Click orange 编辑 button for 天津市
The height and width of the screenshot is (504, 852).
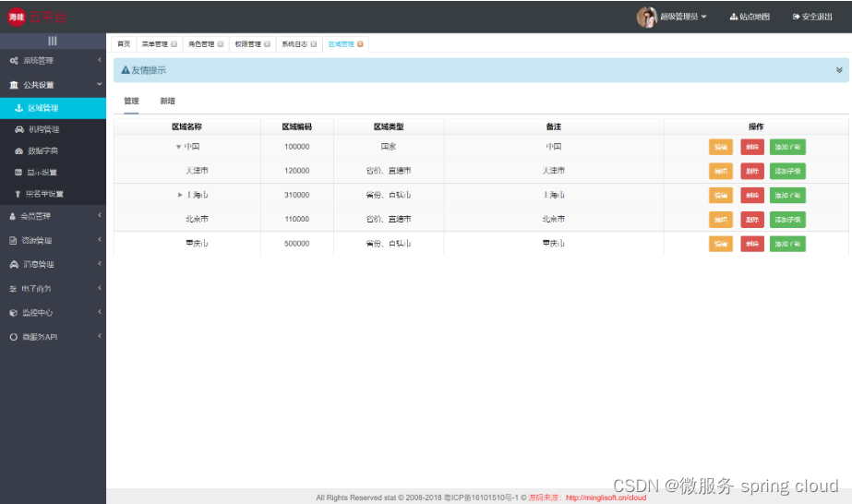(x=721, y=171)
